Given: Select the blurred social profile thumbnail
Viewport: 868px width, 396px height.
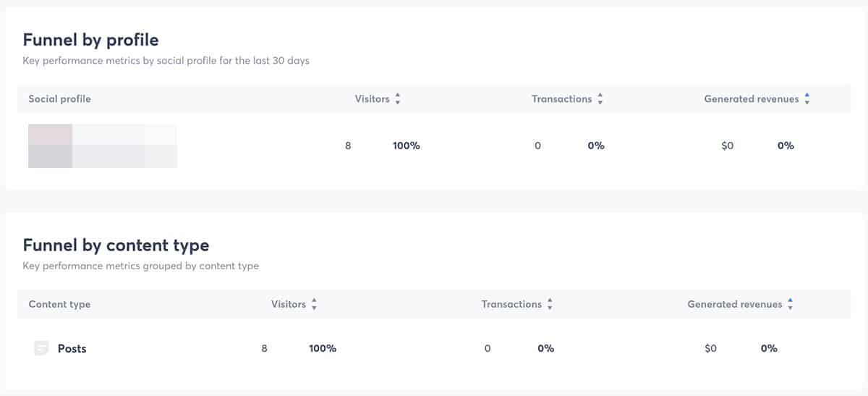Looking at the screenshot, I should 103,146.
